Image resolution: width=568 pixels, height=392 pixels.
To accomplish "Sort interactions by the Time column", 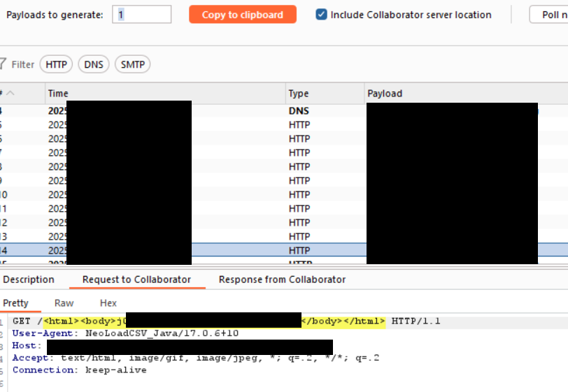I will tap(165, 94).
